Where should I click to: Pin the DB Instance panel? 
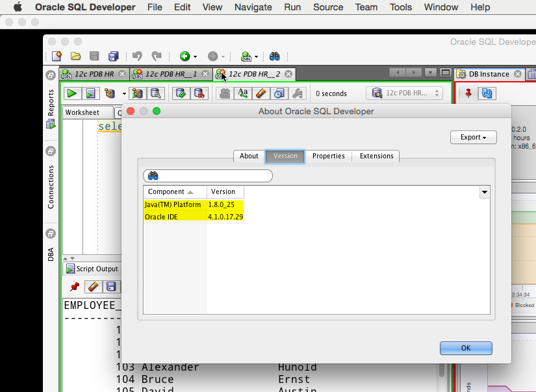468,93
